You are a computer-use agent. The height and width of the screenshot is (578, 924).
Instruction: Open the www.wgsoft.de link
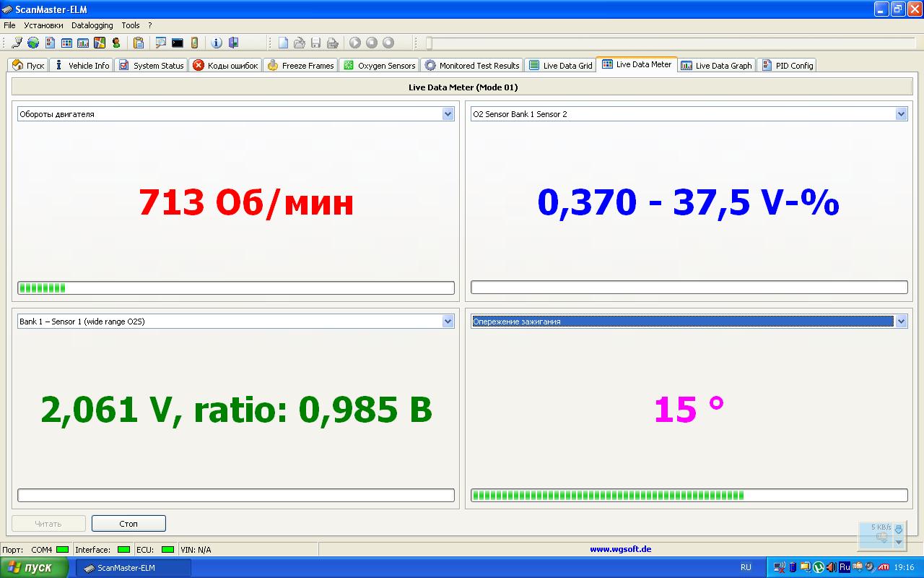coord(620,549)
